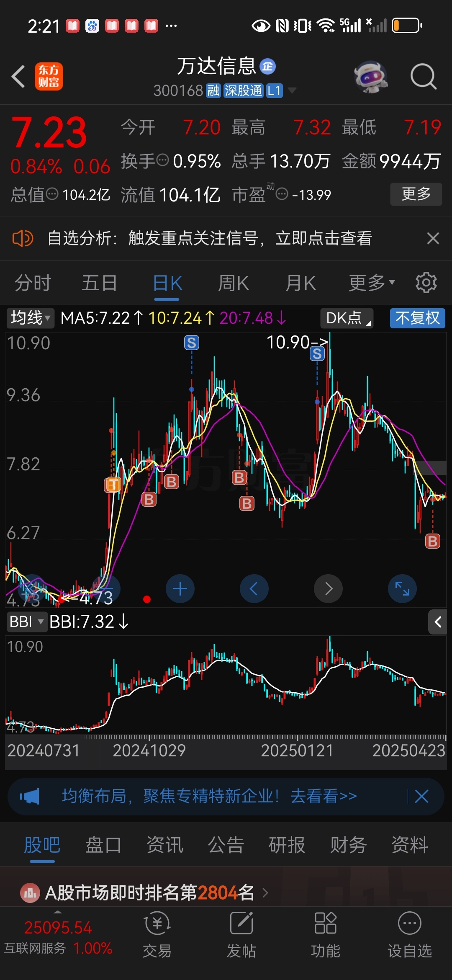Toggle DK点 signal display

click(347, 318)
